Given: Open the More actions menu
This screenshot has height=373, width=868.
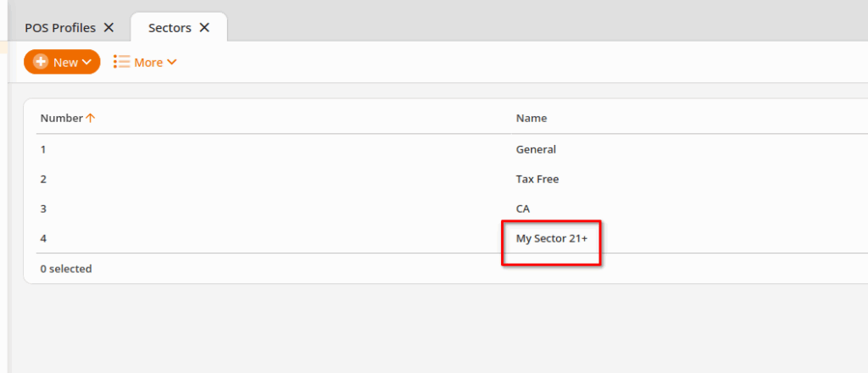Looking at the screenshot, I should point(145,62).
